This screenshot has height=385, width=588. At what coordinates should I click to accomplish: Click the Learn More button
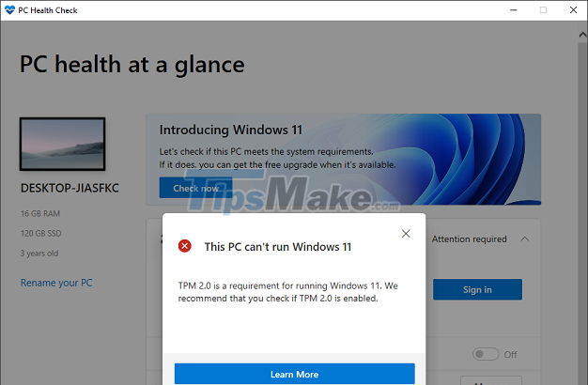pyautogui.click(x=294, y=374)
